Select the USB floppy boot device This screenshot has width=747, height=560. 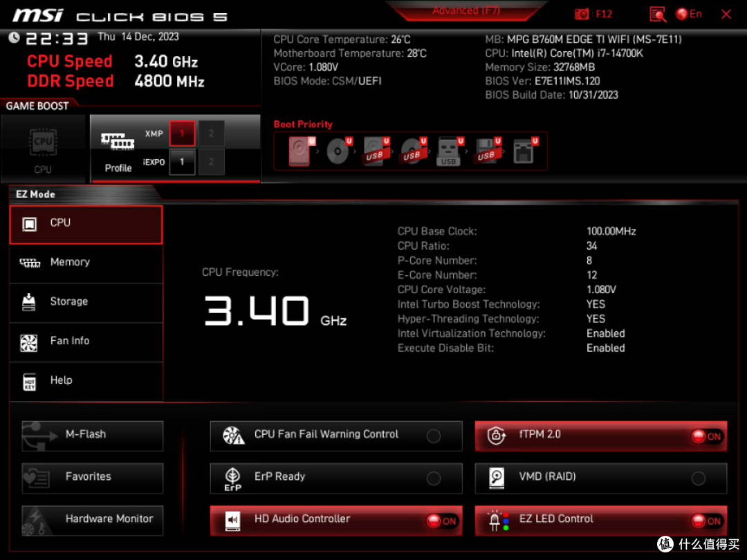[x=487, y=151]
